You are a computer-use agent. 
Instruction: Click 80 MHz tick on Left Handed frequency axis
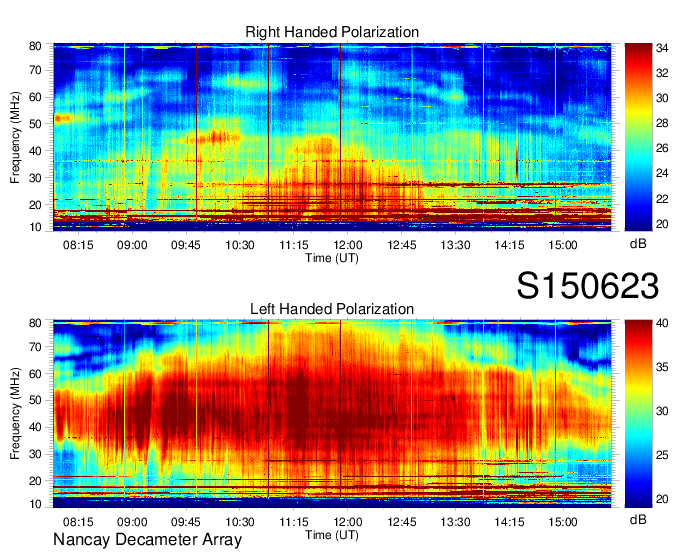35,323
